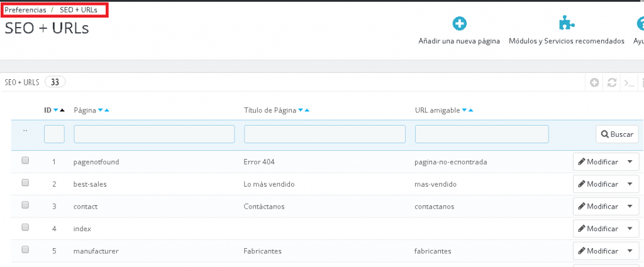Go to Preferencias breadcrumb

(x=25, y=10)
